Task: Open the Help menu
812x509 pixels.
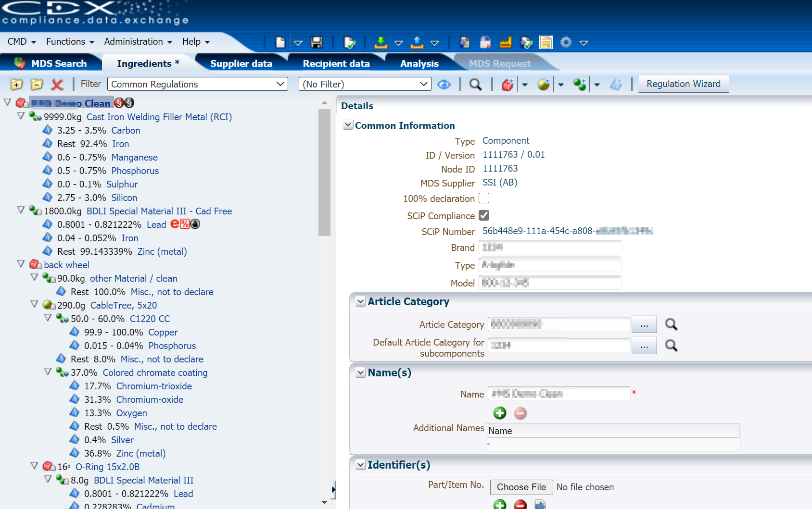Action: pos(196,42)
